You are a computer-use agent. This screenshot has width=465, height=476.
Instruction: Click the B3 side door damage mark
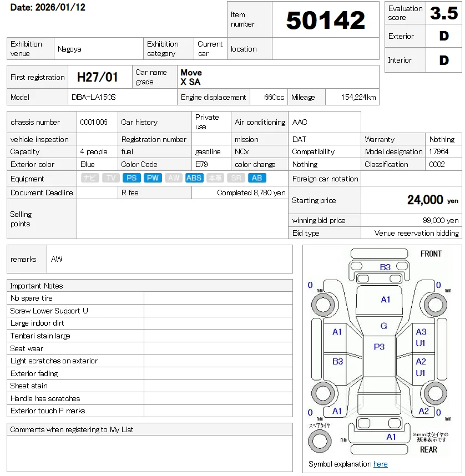pos(337,362)
